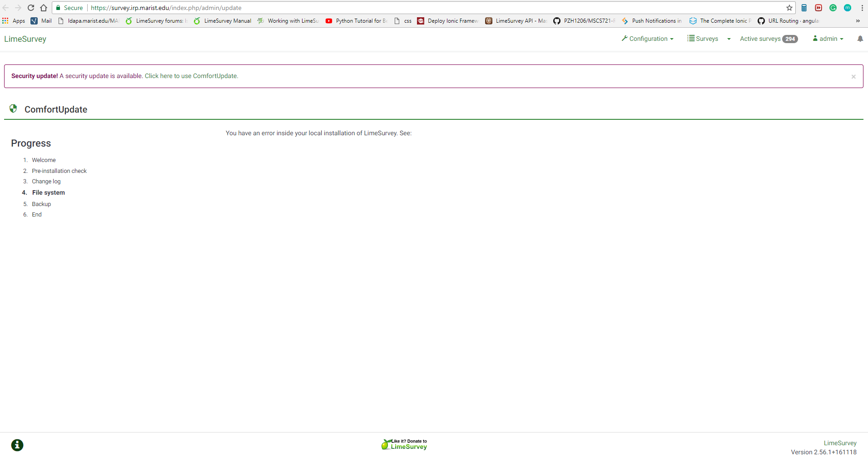Open the notifications bell

860,39
